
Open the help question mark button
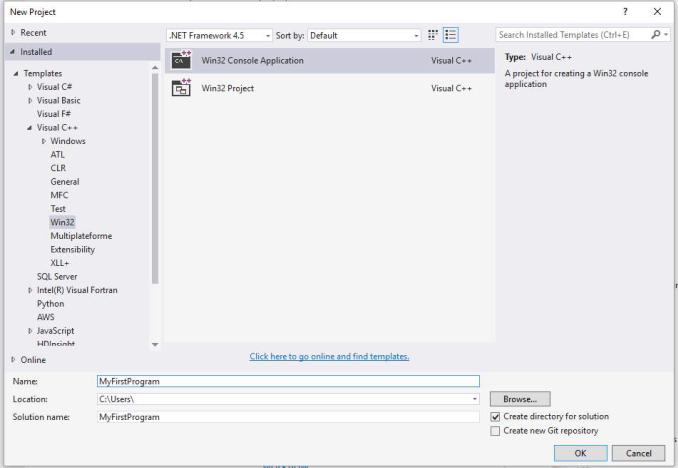click(625, 12)
